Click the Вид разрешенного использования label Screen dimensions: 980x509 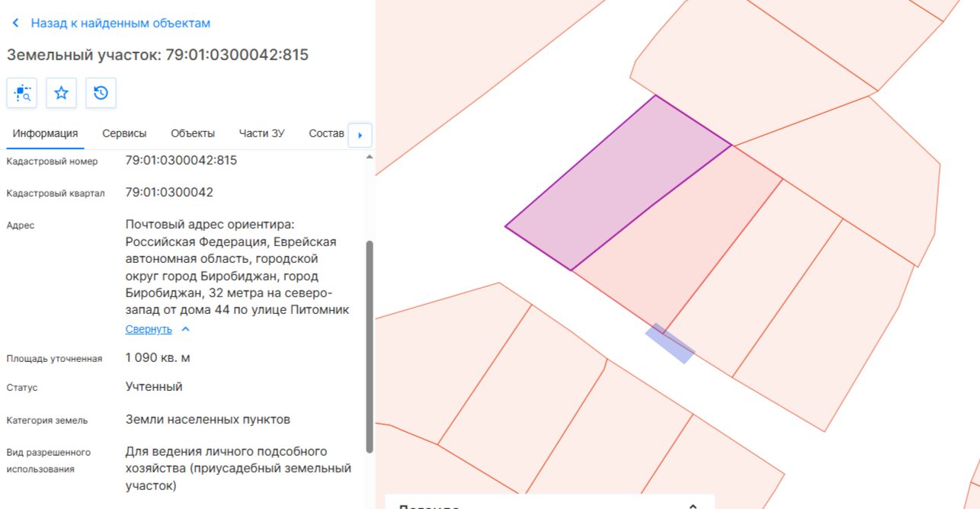(49, 460)
